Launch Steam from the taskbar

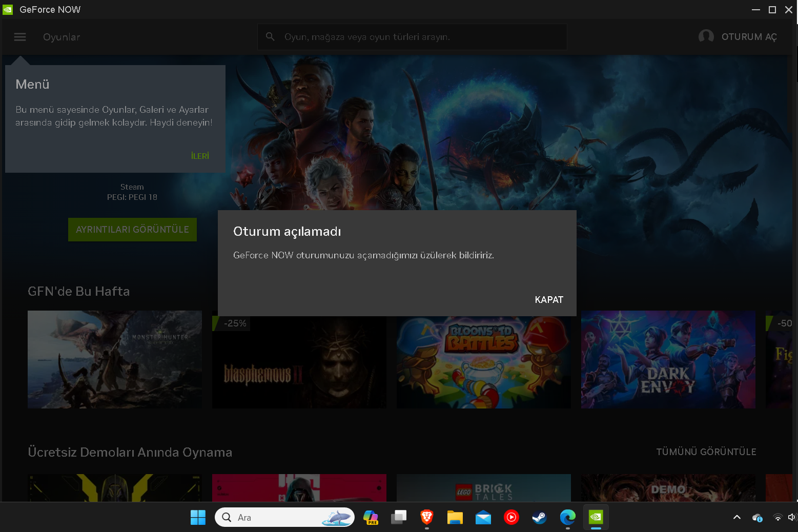pos(539,518)
